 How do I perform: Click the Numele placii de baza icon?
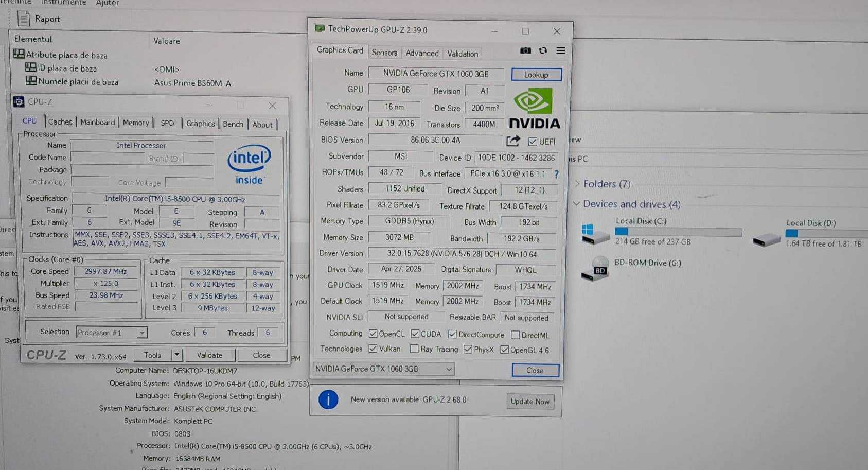tap(31, 81)
